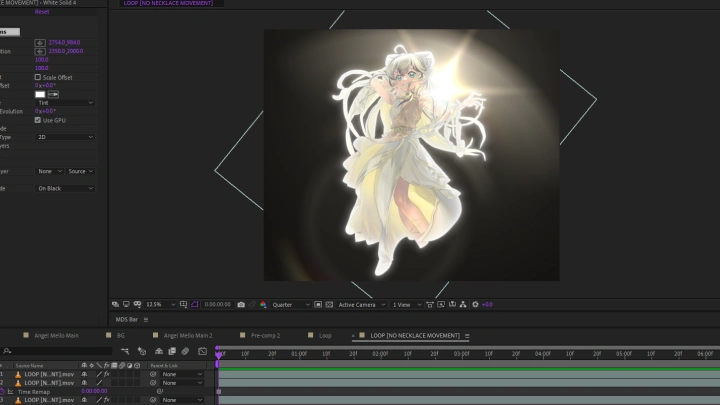Click the white color swatch
720x405 pixels.
pyautogui.click(x=40, y=94)
